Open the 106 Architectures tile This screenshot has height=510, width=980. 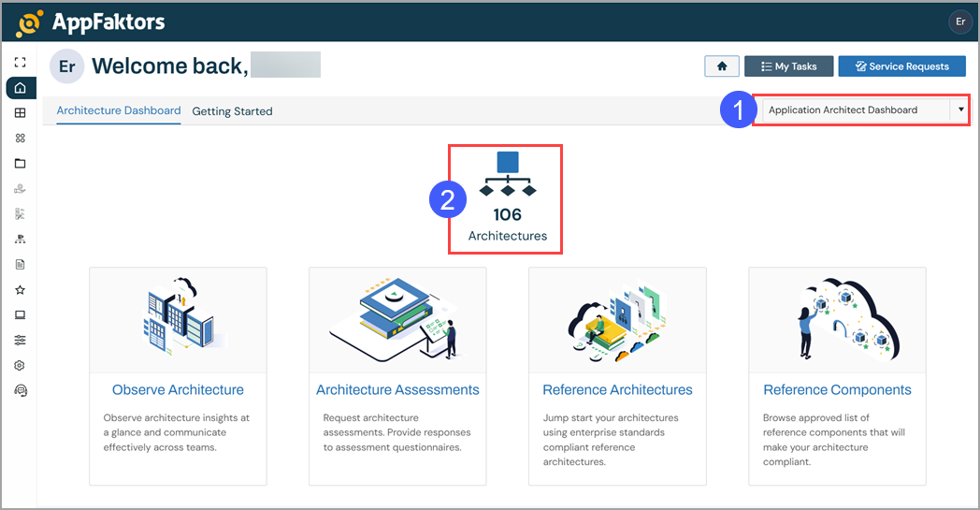[x=507, y=198]
